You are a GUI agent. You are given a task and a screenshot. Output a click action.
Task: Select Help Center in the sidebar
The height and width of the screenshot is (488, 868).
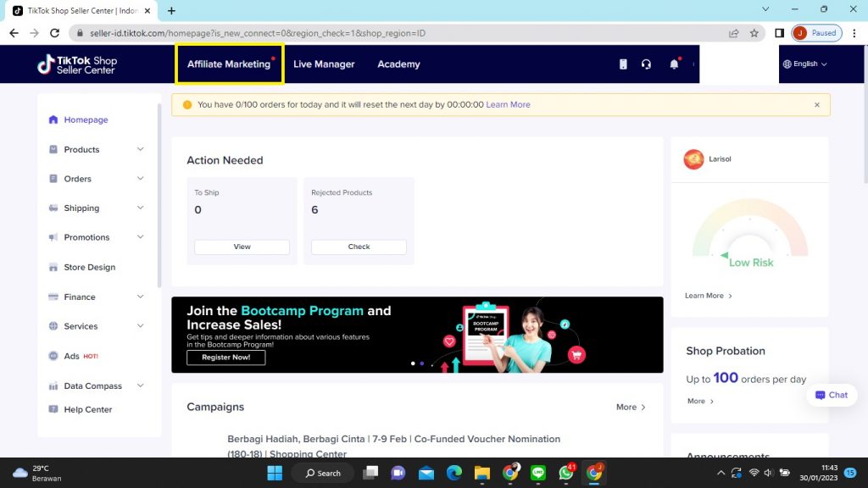(x=88, y=409)
